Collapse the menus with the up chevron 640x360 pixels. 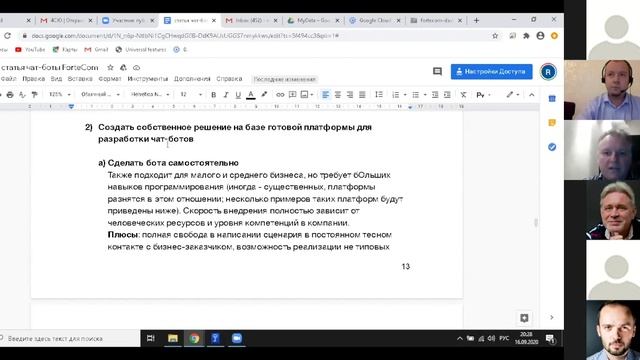point(531,95)
